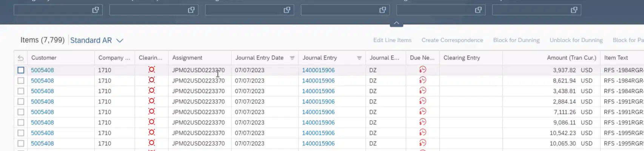The image size is (644, 151).
Task: Open customer 5005408 link in 3,937.82 row
Action: (42, 70)
